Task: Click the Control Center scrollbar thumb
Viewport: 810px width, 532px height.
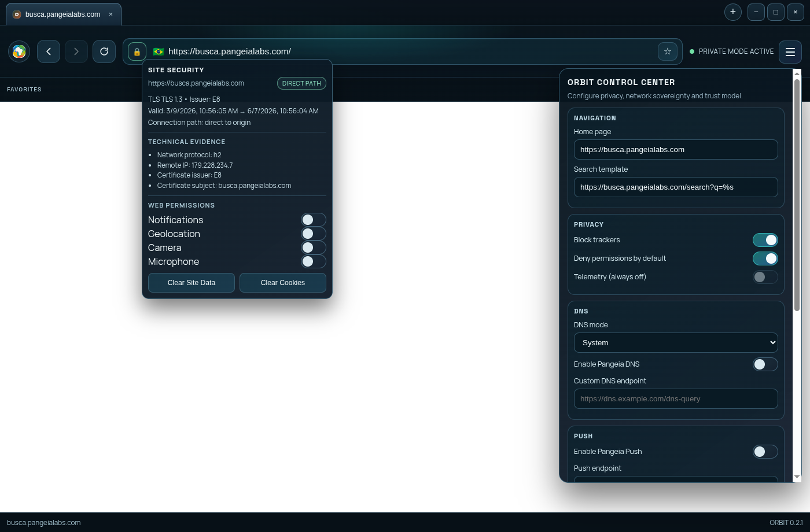Action: (x=797, y=195)
